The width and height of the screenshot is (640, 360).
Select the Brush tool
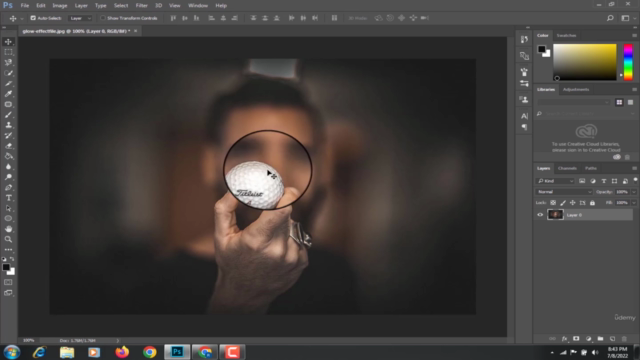tap(8, 115)
